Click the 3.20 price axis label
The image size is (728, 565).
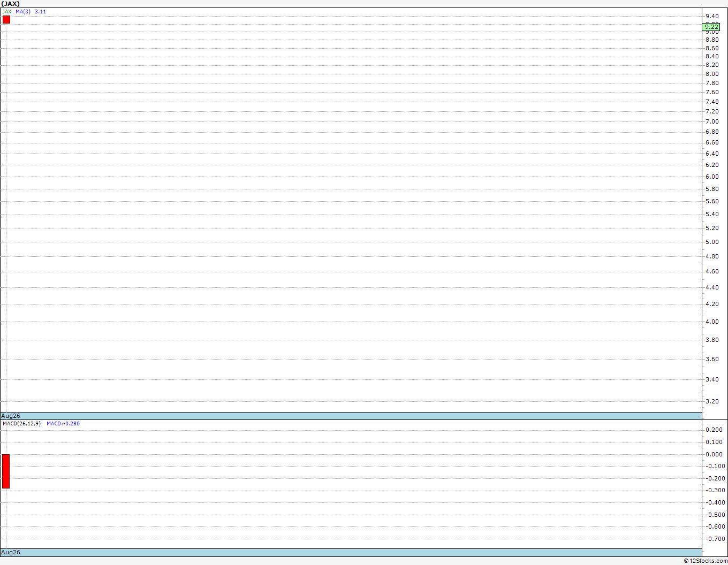click(x=712, y=401)
